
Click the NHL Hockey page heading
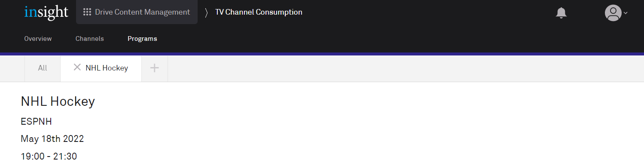tap(58, 101)
